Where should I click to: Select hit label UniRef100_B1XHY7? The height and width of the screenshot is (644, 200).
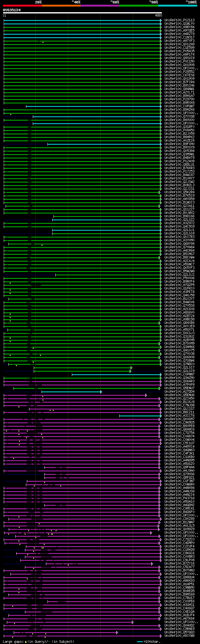[x=179, y=178]
